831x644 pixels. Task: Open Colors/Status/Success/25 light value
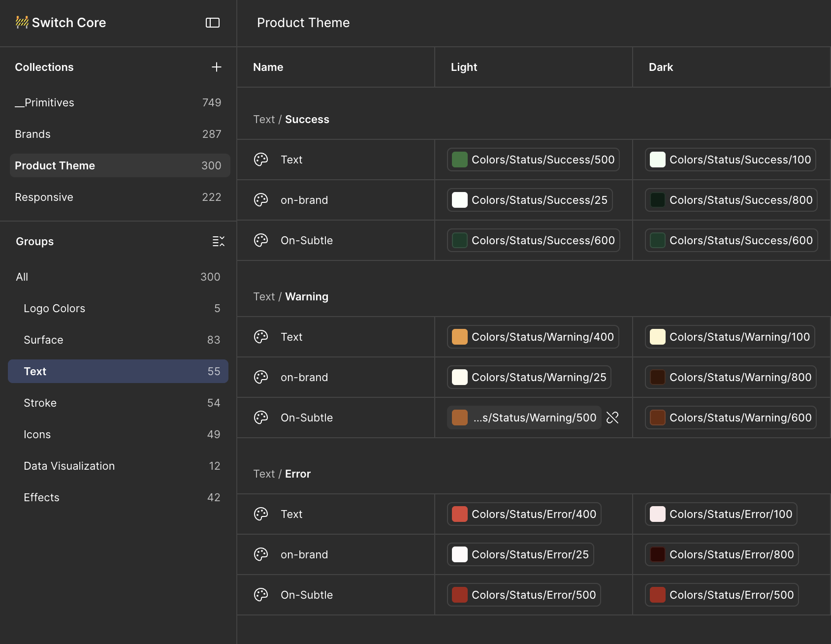click(530, 200)
